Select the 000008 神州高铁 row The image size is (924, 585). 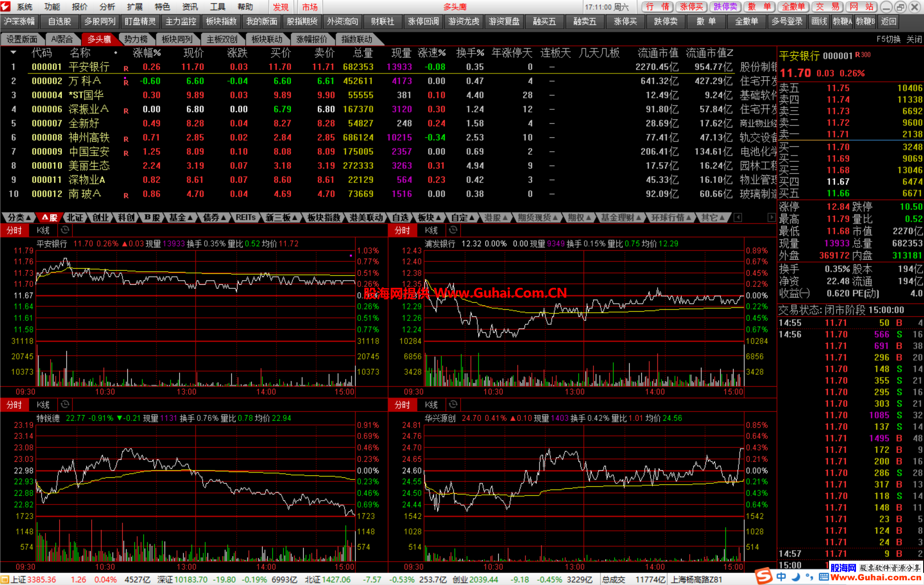[388, 137]
